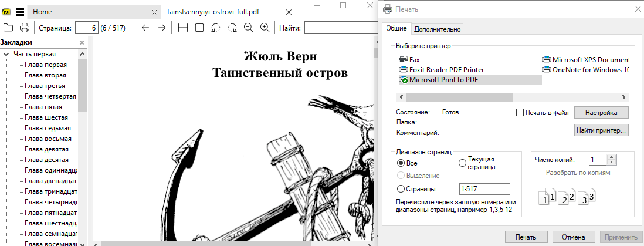This screenshot has width=644, height=246.
Task: Select OneNote for Windows 10 printer
Action: pyautogui.click(x=586, y=69)
